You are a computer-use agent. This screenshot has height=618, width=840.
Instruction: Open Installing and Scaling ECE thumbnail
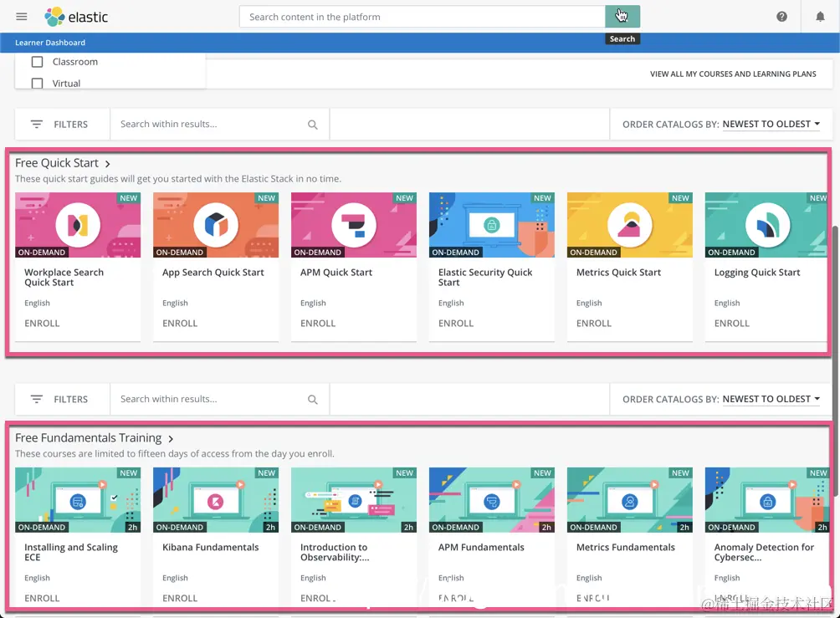(x=78, y=499)
